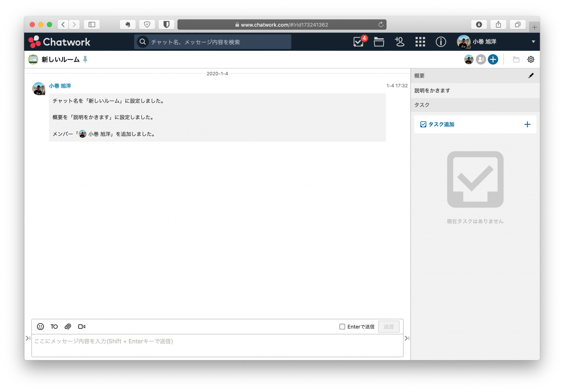Open the account dropdown next to 小巻 旭洋
The image size is (564, 392).
point(534,42)
